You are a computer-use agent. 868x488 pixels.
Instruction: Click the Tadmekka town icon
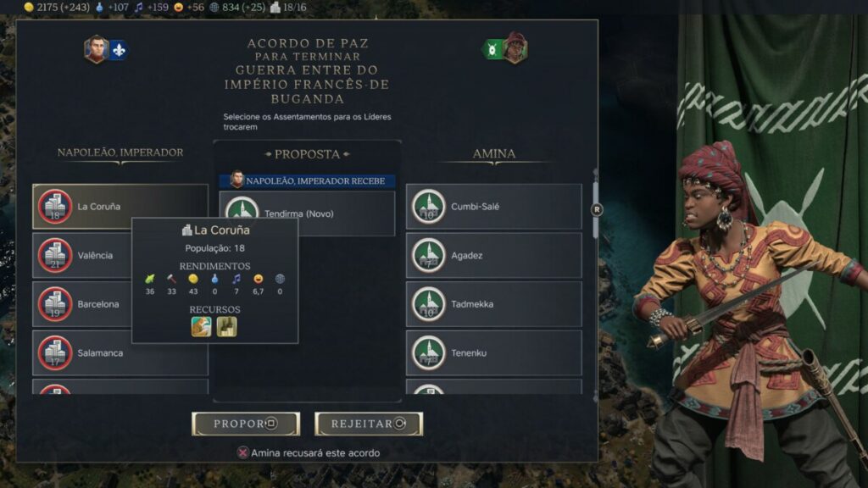(428, 304)
